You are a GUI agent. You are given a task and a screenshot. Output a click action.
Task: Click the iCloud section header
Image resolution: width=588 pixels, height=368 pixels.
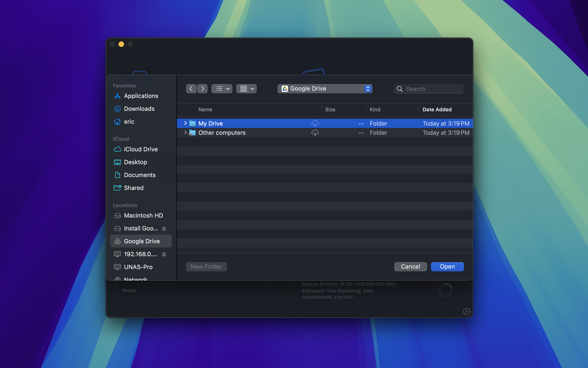click(121, 139)
